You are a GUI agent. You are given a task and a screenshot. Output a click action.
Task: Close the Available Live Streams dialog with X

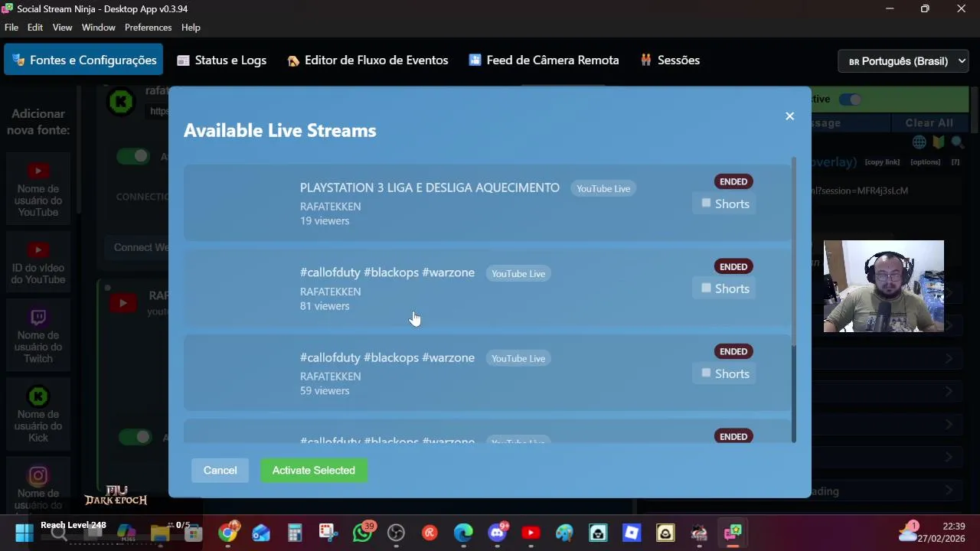[x=789, y=116]
